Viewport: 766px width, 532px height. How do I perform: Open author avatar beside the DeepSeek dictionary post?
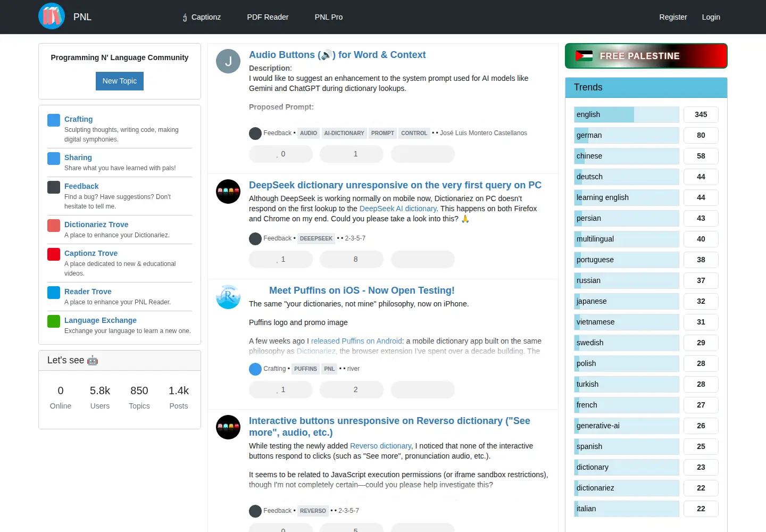point(228,192)
